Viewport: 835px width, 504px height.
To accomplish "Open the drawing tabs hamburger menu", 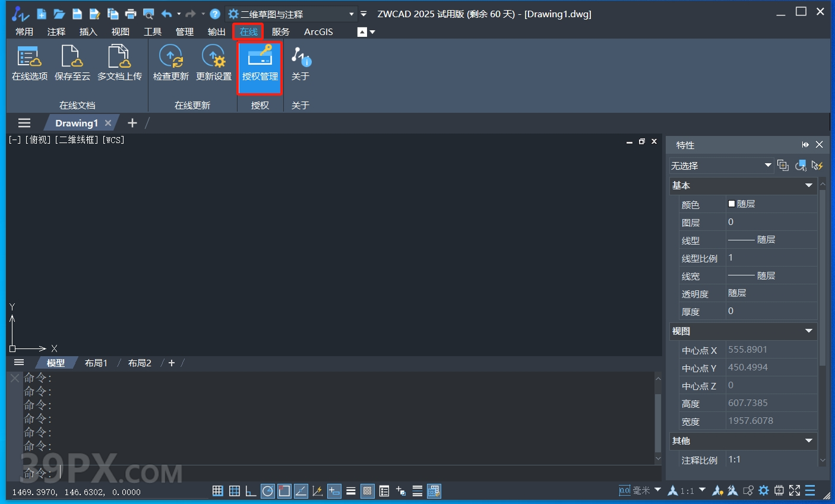I will (24, 123).
